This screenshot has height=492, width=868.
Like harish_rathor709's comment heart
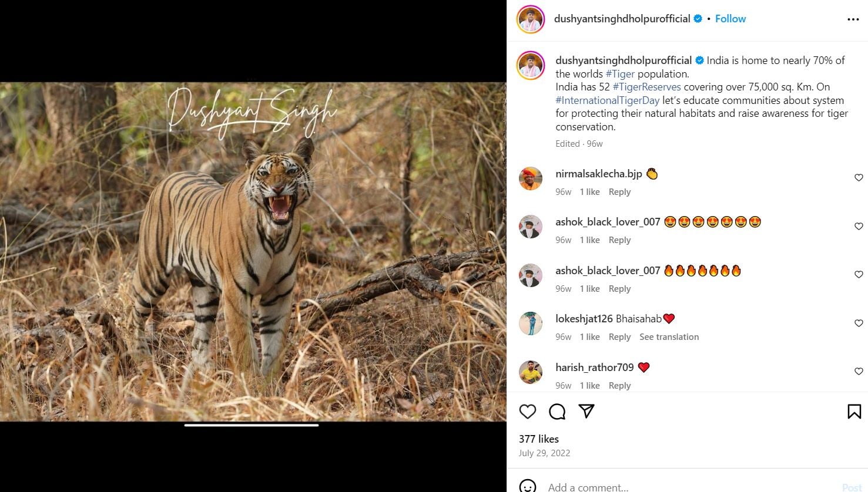tap(859, 372)
